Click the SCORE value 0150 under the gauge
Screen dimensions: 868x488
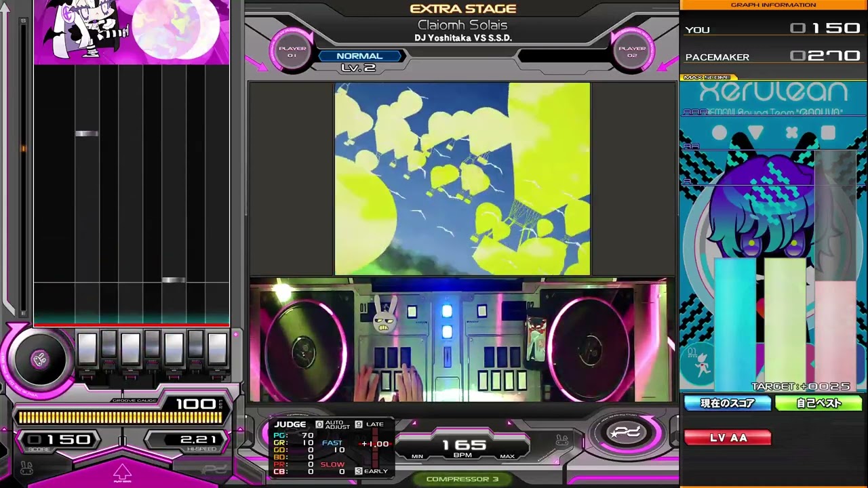[60, 440]
